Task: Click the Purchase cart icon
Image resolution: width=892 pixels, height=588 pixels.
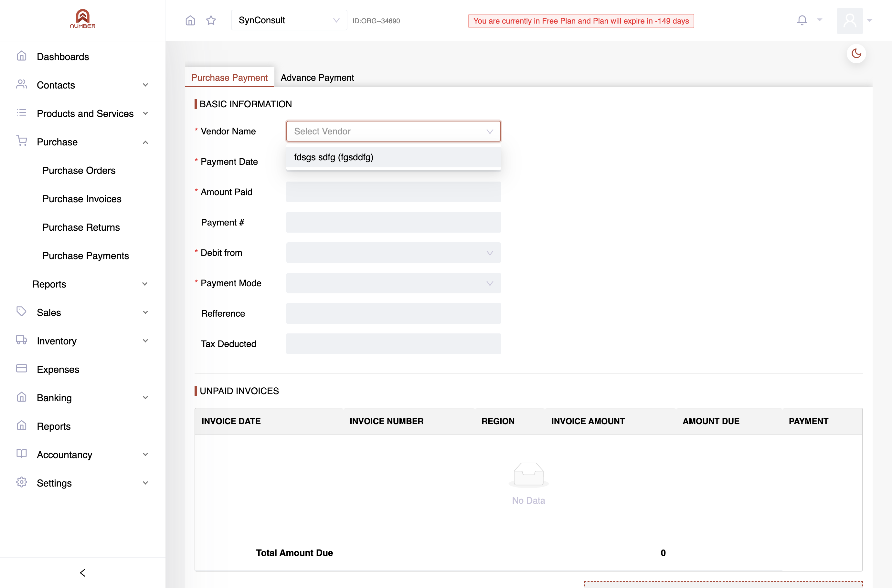Action: pos(22,141)
